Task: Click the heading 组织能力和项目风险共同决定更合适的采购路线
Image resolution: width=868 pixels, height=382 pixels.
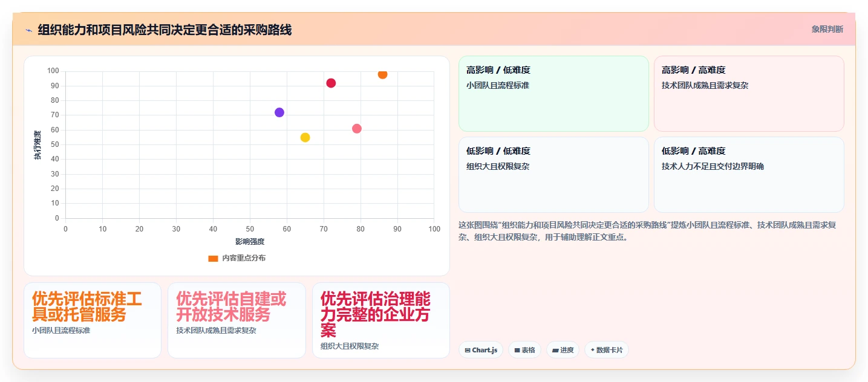Action: [165, 30]
